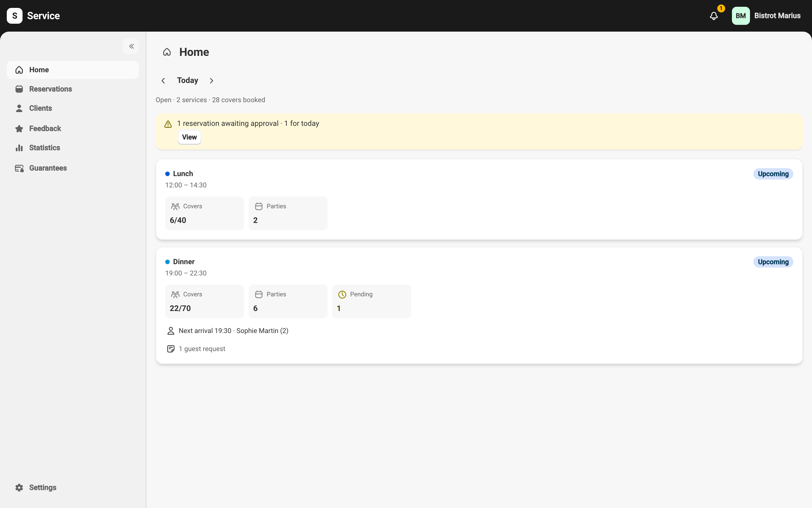Screen dimensions: 812x508
Task: Click the Dinner covers value 22/70
Action: tap(180, 308)
